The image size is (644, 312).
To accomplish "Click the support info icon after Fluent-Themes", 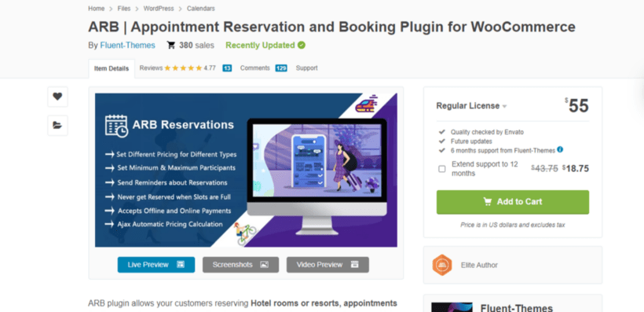I will tap(560, 150).
